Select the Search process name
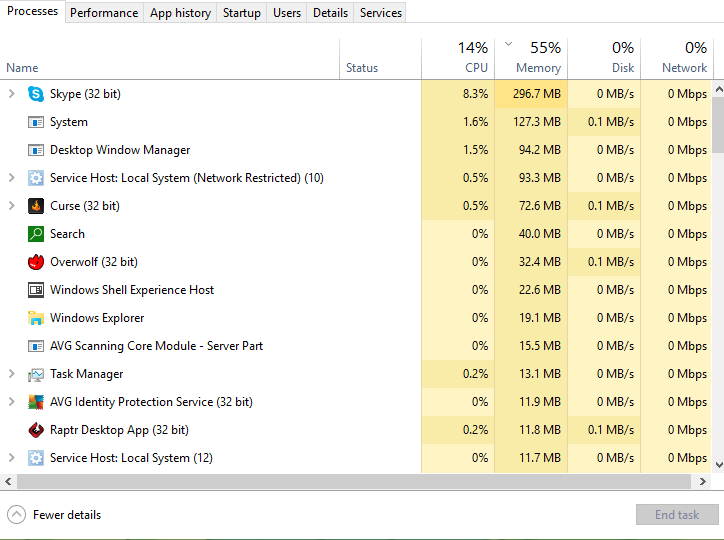 67,234
